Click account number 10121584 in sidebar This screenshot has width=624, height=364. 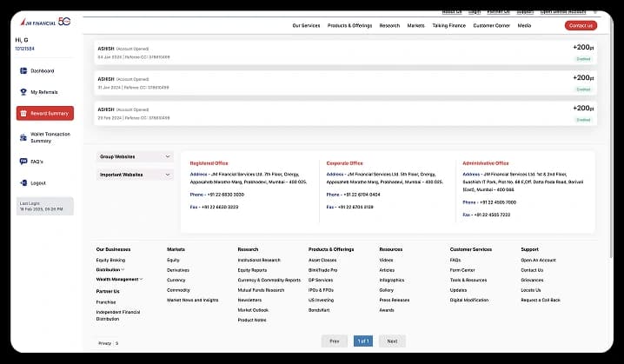(x=24, y=49)
